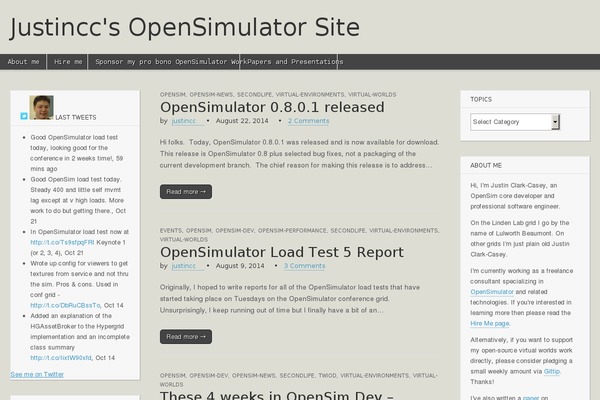Click the Twitter bird icon

[x=24, y=116]
